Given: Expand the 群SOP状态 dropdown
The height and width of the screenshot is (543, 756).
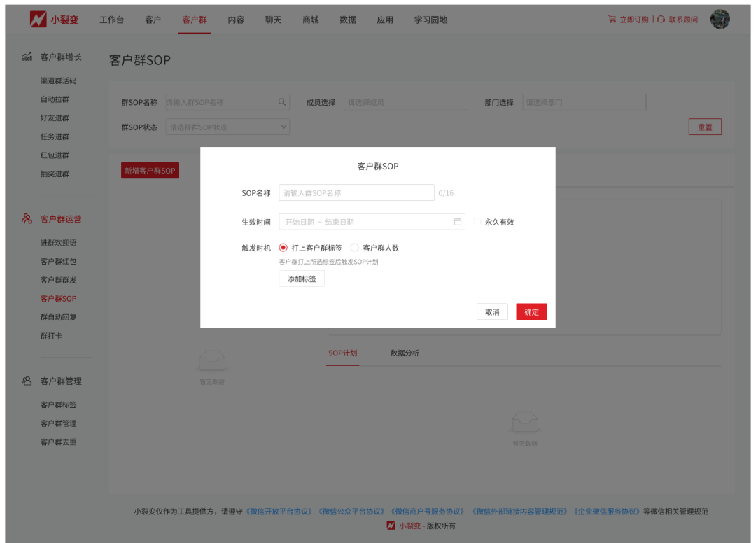Looking at the screenshot, I should tap(227, 127).
